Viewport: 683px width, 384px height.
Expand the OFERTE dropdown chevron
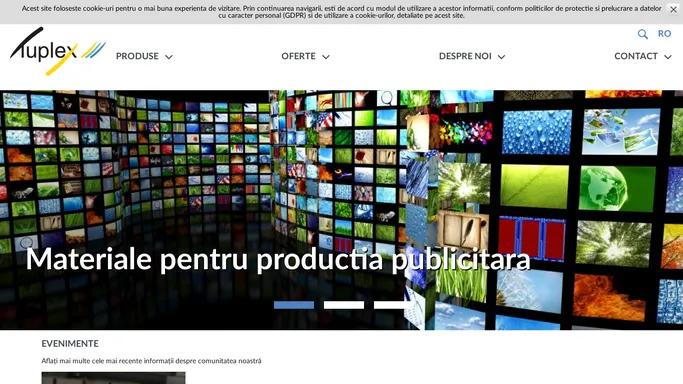[326, 57]
